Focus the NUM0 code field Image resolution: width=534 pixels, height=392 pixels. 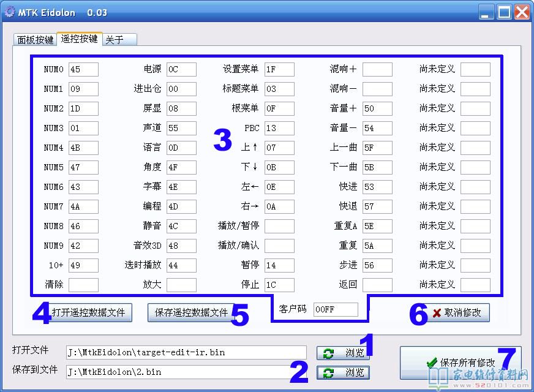click(83, 69)
